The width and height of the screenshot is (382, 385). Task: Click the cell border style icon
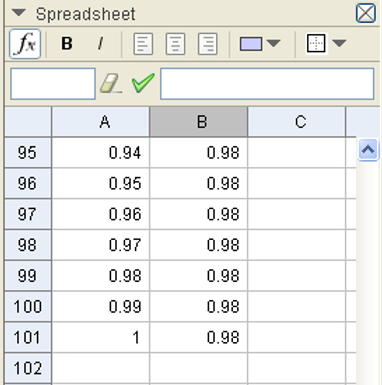click(x=316, y=43)
